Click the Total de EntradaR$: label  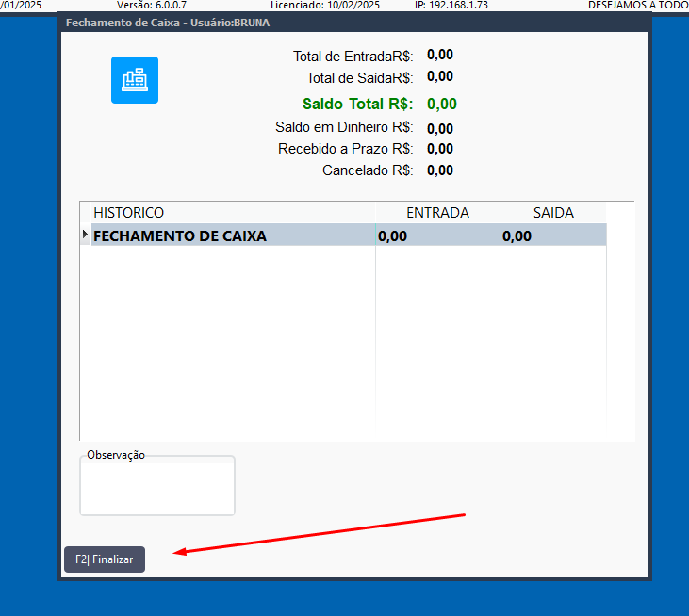click(353, 57)
